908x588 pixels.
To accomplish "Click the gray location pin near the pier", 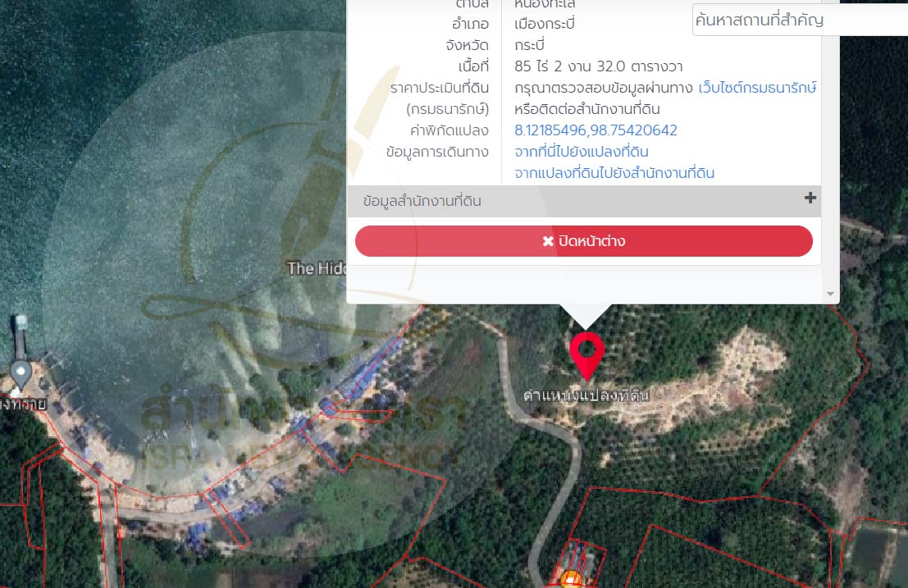I will pyautogui.click(x=21, y=374).
